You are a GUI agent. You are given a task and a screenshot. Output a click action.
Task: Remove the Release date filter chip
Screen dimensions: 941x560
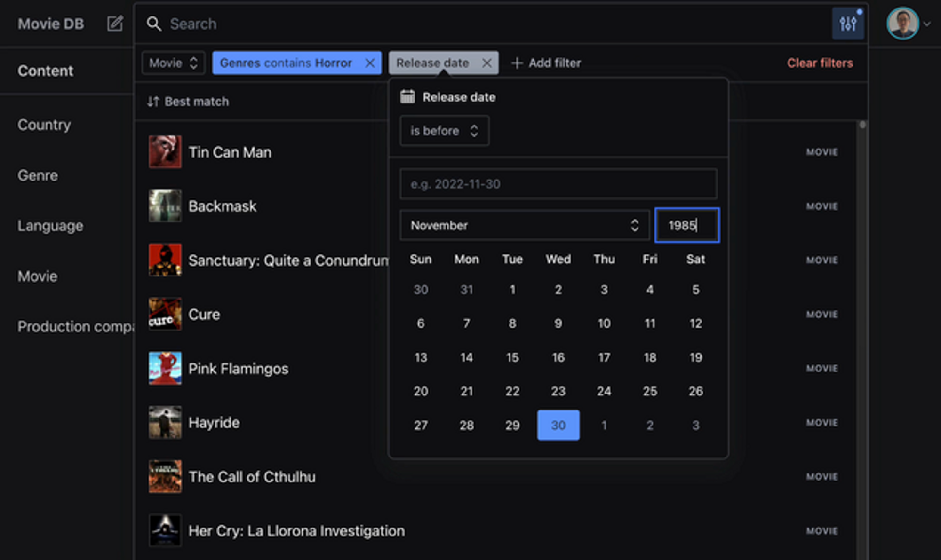(x=487, y=63)
